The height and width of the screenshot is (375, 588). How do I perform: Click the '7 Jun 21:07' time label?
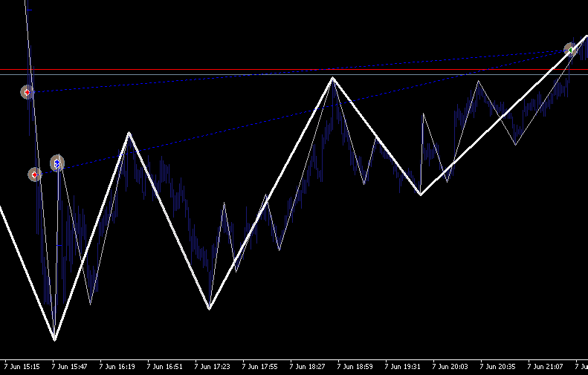546,366
